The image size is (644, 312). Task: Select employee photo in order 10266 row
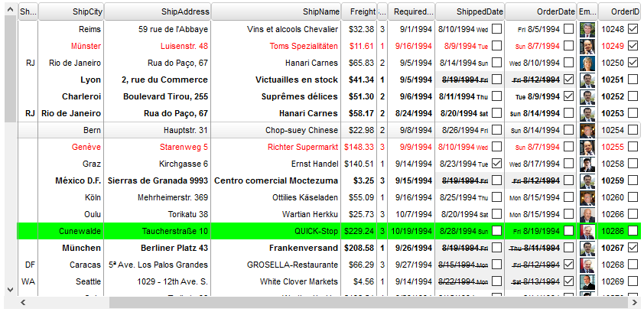[587, 215]
